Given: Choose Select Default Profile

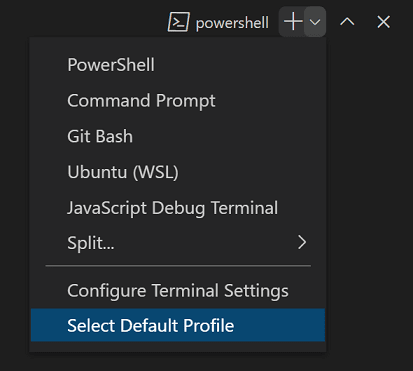Looking at the screenshot, I should pyautogui.click(x=178, y=325).
